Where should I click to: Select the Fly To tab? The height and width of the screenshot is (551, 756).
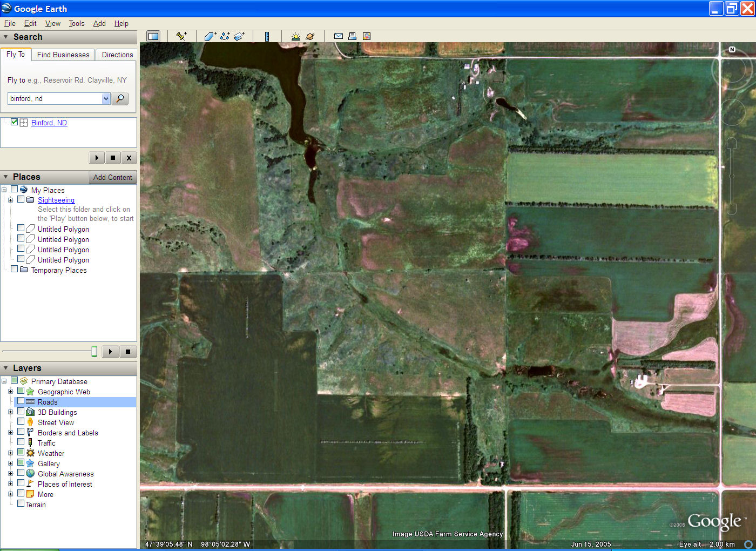16,54
